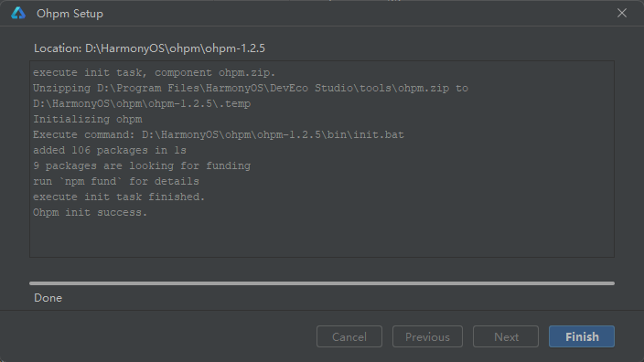Click the '.temp' path log line

(x=142, y=104)
